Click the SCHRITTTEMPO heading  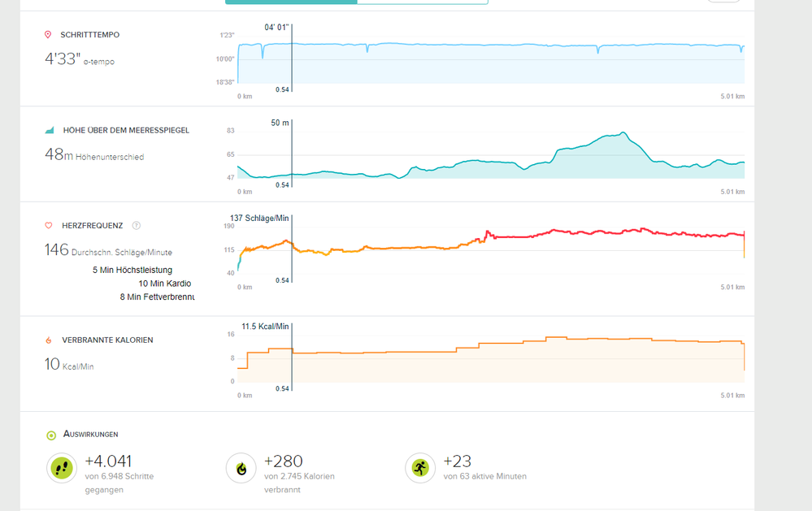pos(89,35)
